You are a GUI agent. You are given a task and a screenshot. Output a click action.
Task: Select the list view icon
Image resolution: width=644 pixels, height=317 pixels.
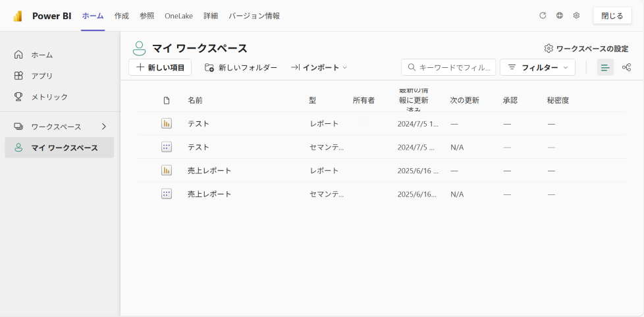coord(605,67)
